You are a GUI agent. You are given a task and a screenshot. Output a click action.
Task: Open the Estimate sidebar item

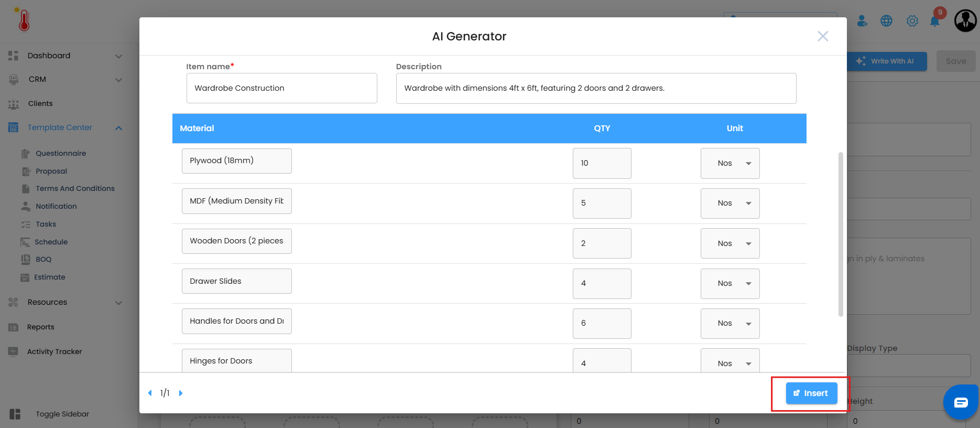[50, 277]
